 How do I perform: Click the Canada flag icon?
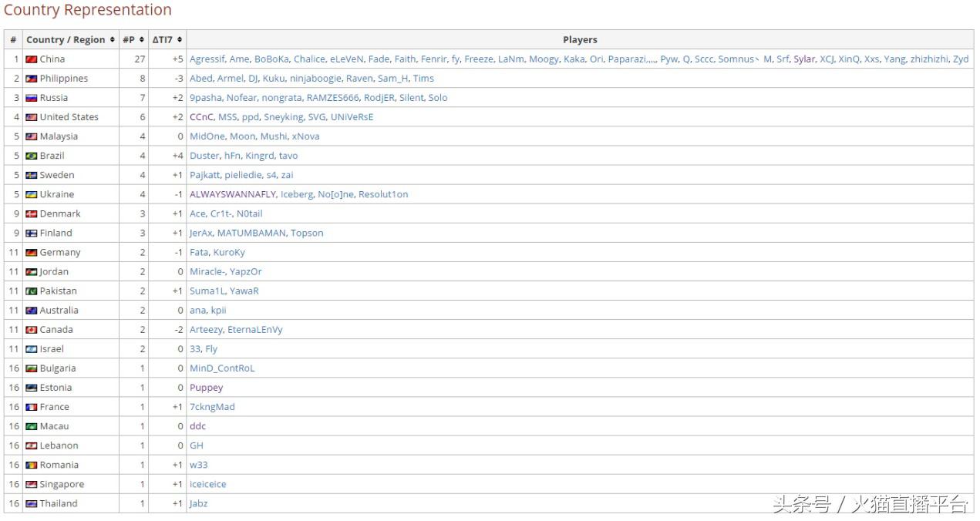click(x=32, y=329)
